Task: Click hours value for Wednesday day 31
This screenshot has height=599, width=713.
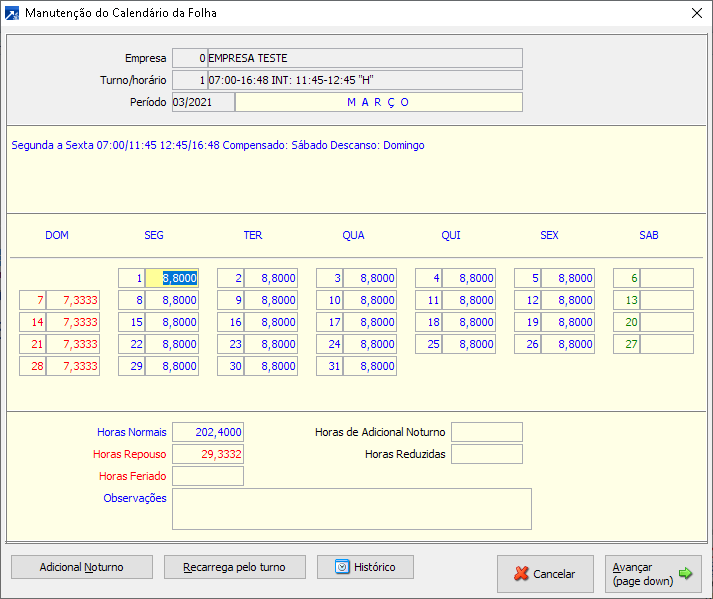Action: pos(370,366)
